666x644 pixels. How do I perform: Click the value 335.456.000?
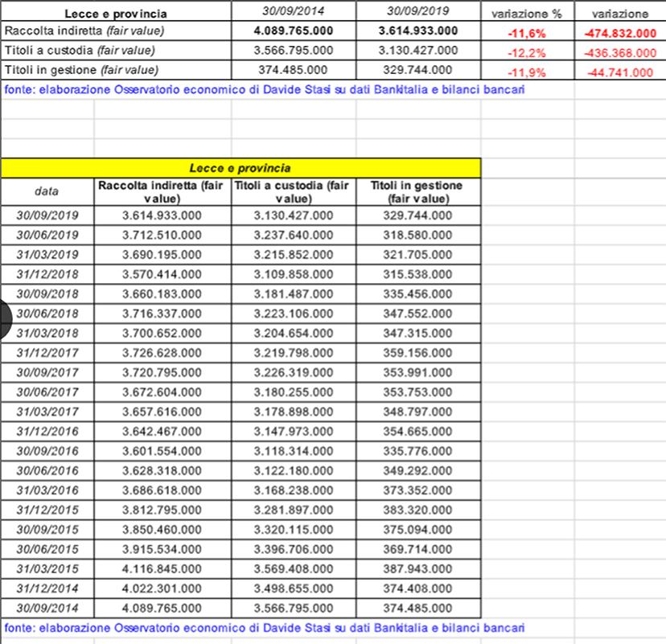pos(418,293)
